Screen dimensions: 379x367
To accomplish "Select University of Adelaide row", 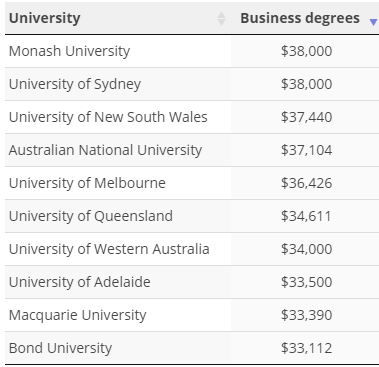I will pos(192,282).
